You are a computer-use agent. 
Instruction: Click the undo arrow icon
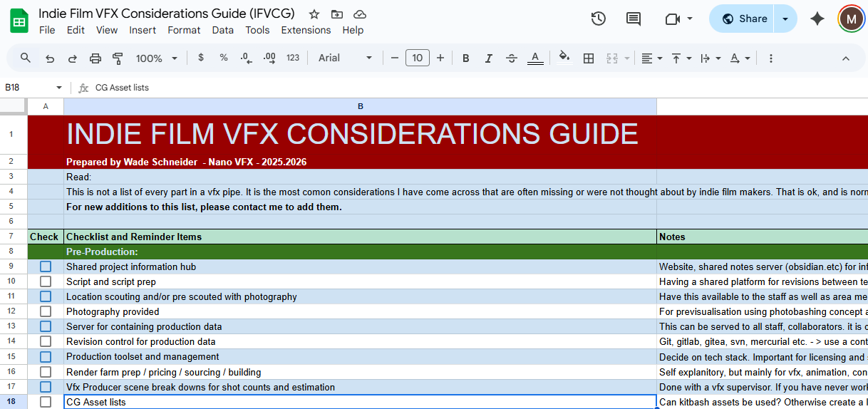[49, 58]
